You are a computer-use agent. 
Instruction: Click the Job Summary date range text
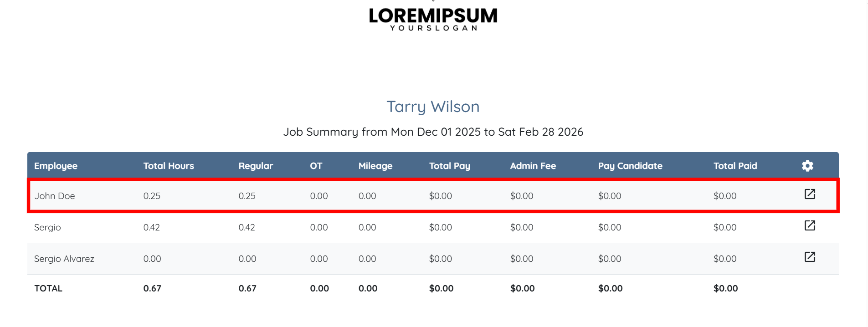click(433, 132)
